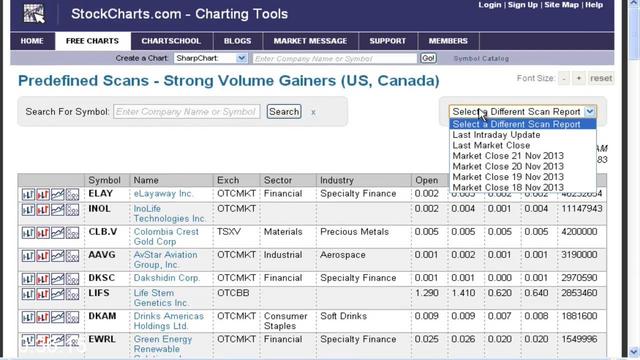Open blue bar chart icon for LIFS
The height and width of the screenshot is (360, 640).
coord(28,294)
